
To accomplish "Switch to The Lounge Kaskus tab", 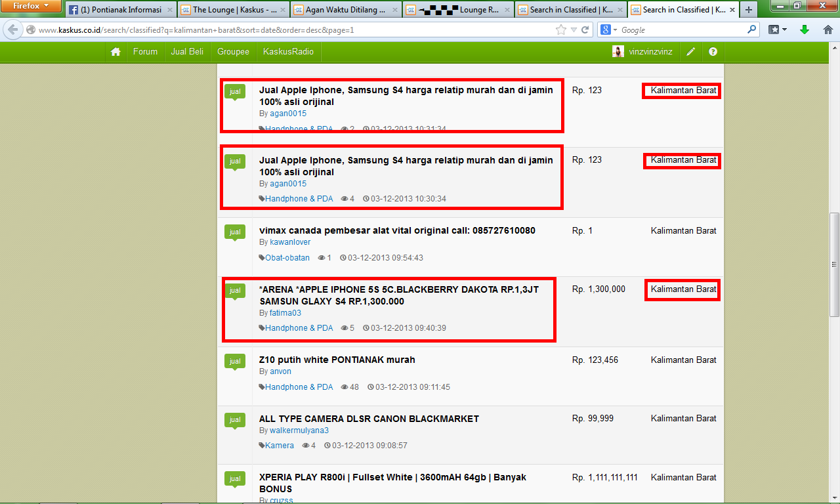I will (x=233, y=10).
